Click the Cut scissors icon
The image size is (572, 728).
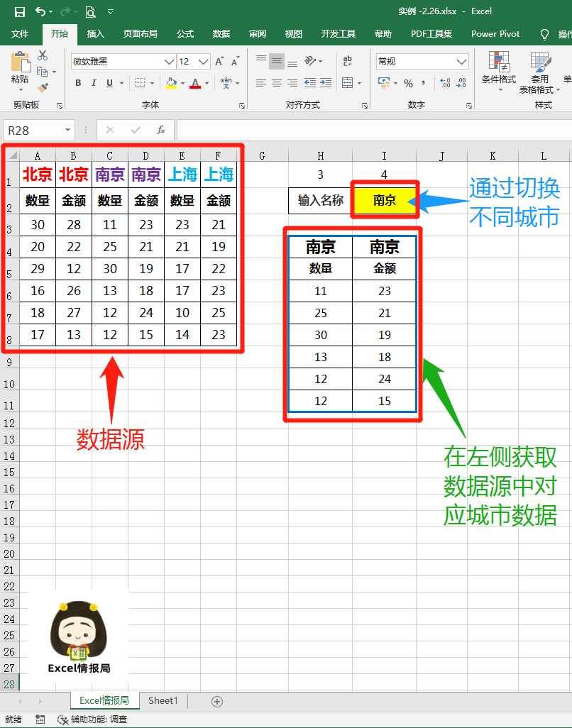43,55
